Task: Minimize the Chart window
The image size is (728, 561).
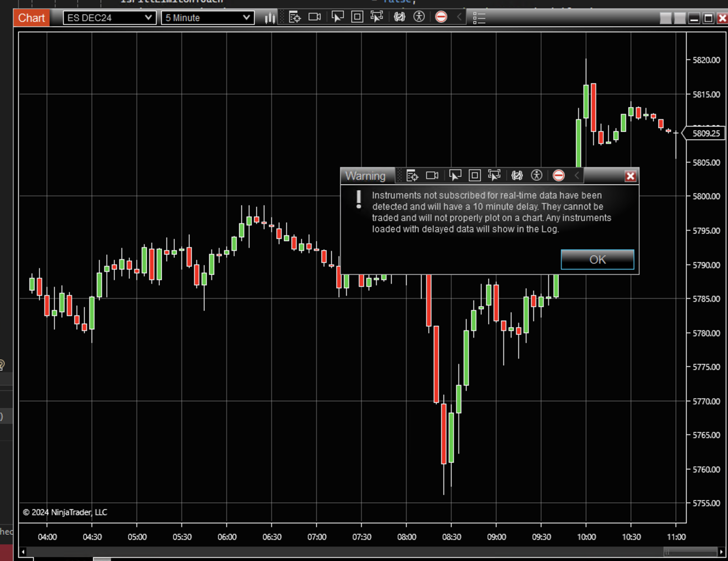Action: 694,18
